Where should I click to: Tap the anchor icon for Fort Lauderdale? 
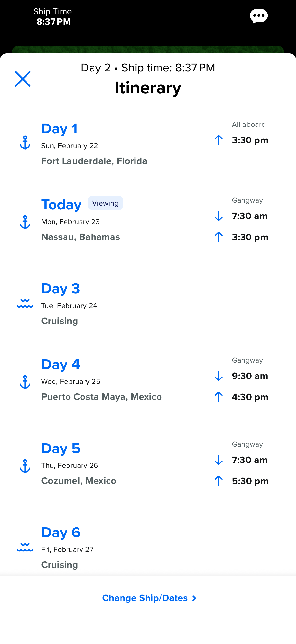pos(25,142)
